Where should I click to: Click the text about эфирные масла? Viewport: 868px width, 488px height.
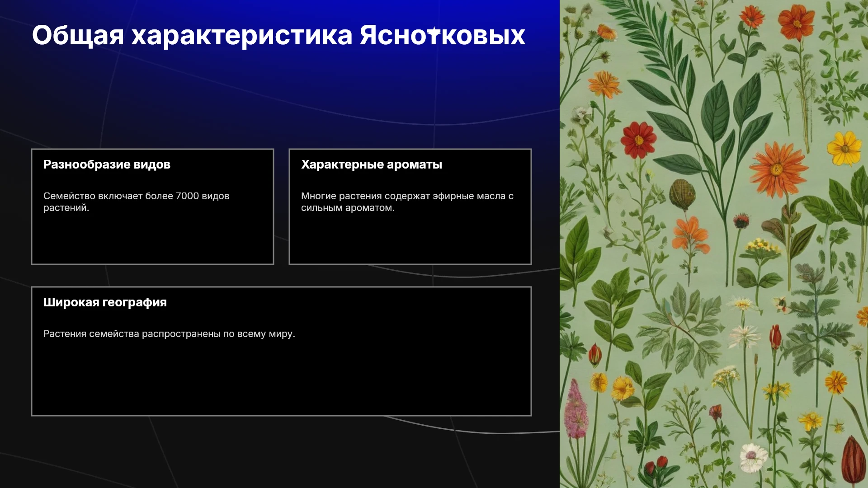point(407,202)
